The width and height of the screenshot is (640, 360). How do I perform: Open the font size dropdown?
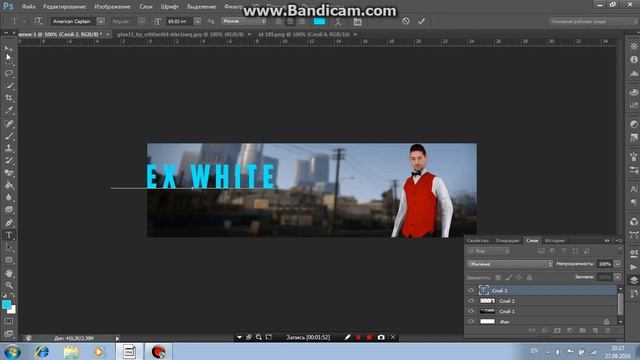coord(198,21)
